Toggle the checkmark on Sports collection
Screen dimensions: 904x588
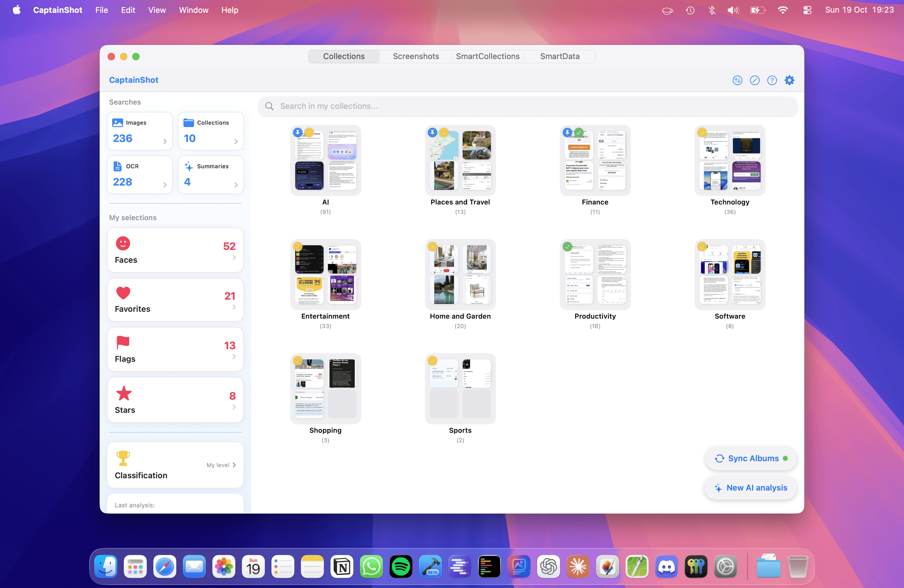432,360
